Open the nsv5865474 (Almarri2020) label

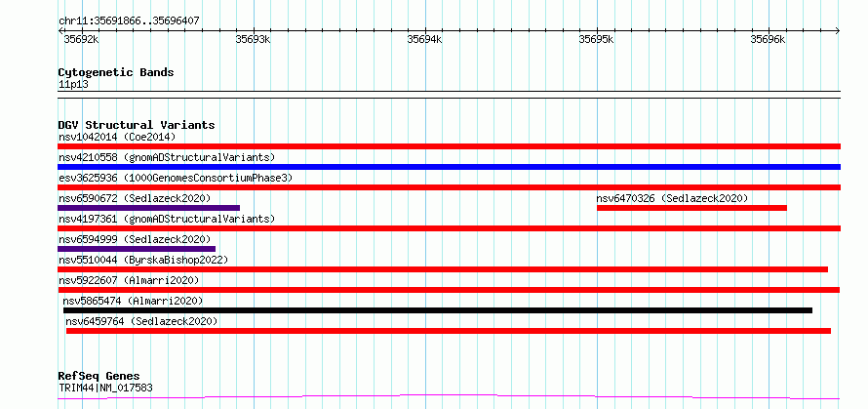click(133, 301)
